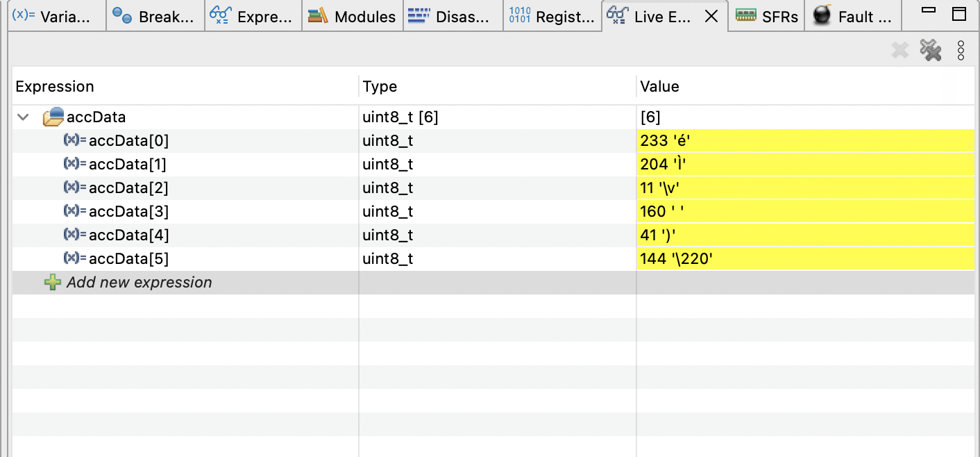This screenshot has width=980, height=457.
Task: Select the Add new expression field
Action: tap(139, 283)
